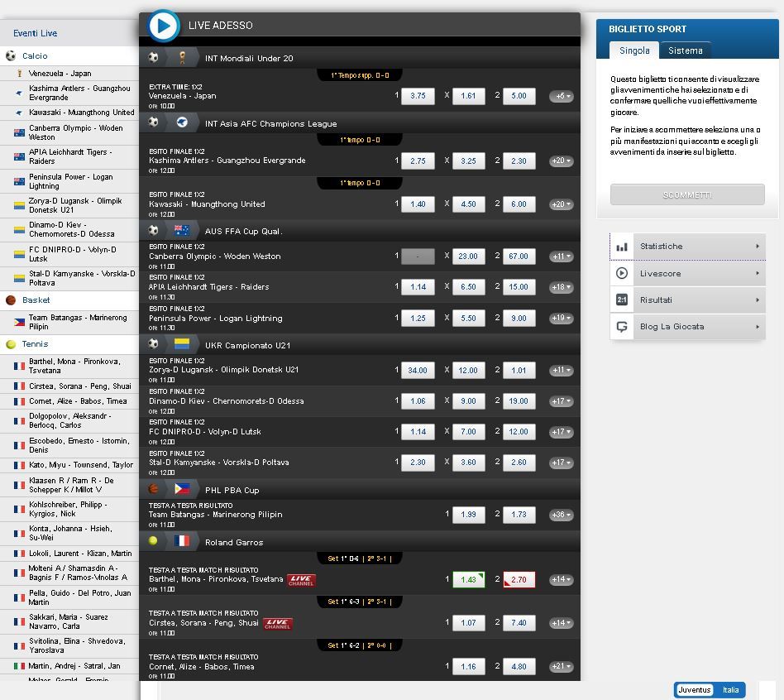Click soccer ball icon in AUS FFA Cup header

pos(154,230)
